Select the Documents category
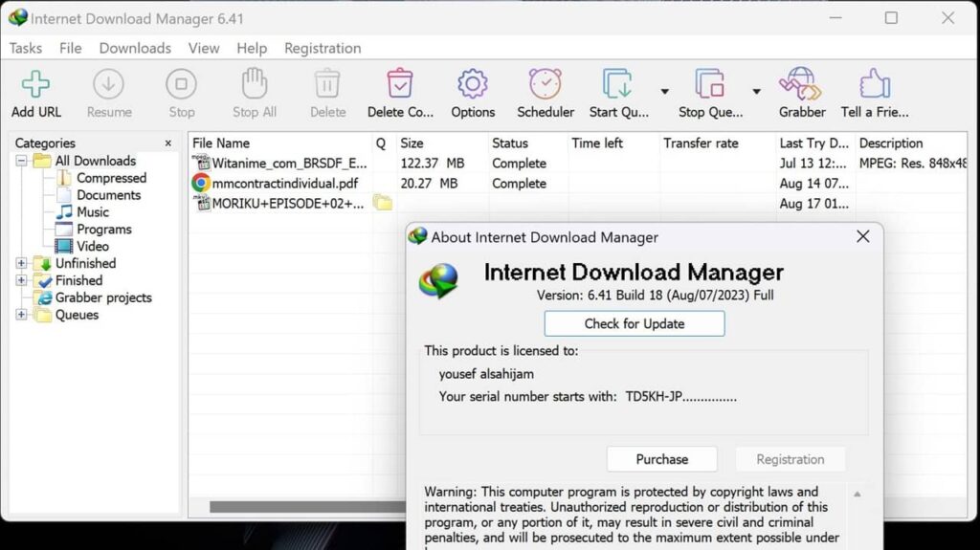 click(x=108, y=195)
